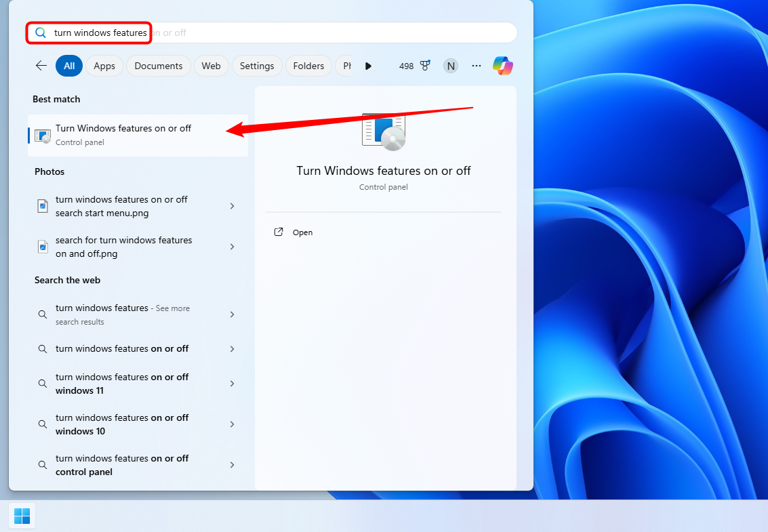The height and width of the screenshot is (532, 768).
Task: Show more filters with play arrow
Action: pyautogui.click(x=368, y=66)
